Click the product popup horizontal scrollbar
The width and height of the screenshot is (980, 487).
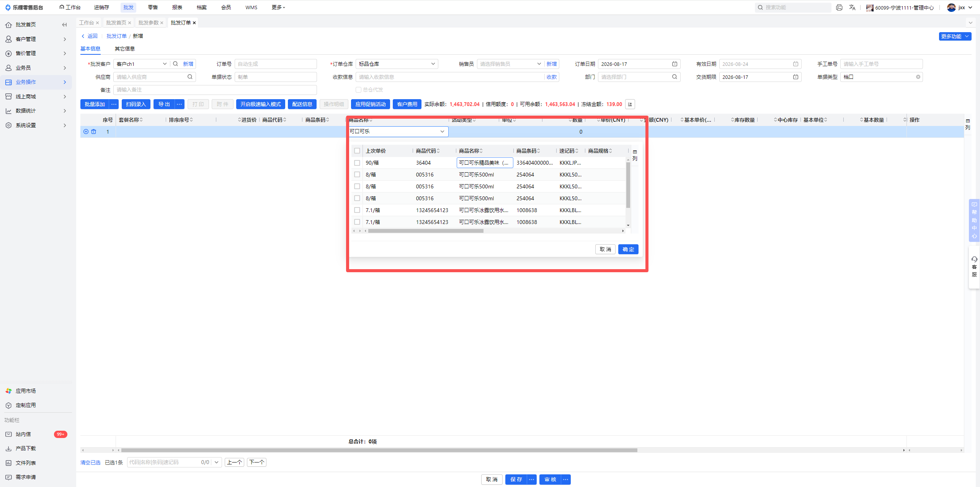[x=426, y=231]
